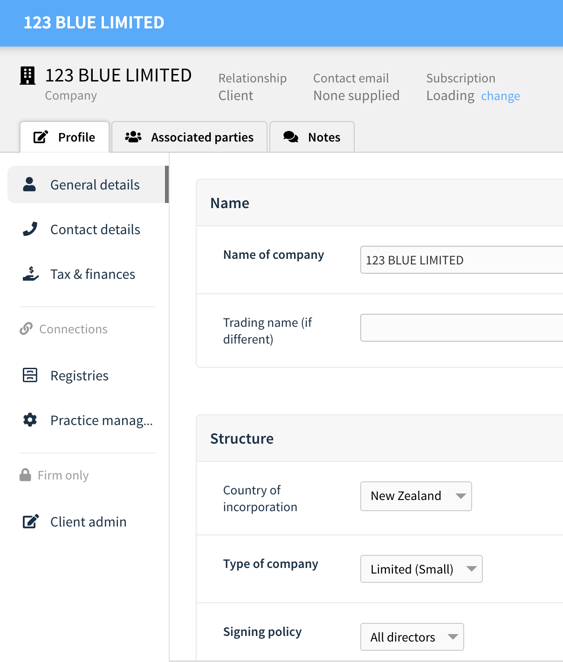This screenshot has width=563, height=662.
Task: Click the Registries cabinet icon
Action: click(30, 375)
